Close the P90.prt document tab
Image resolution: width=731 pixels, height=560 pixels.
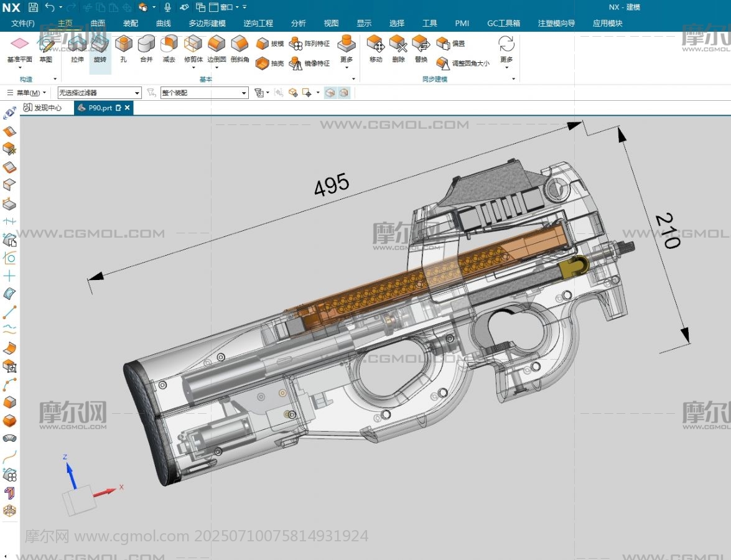128,108
